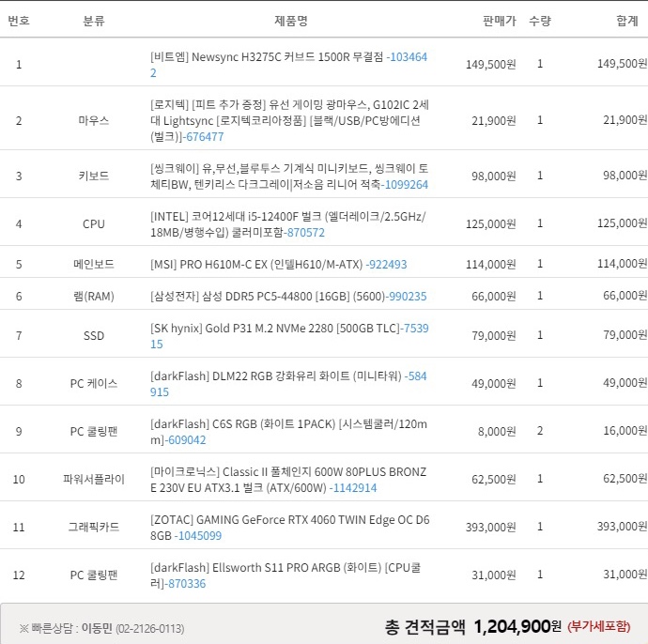Screen dimensions: 648x644
Task: Open the darkFlash C6S RGB fan link
Action: coord(288,432)
